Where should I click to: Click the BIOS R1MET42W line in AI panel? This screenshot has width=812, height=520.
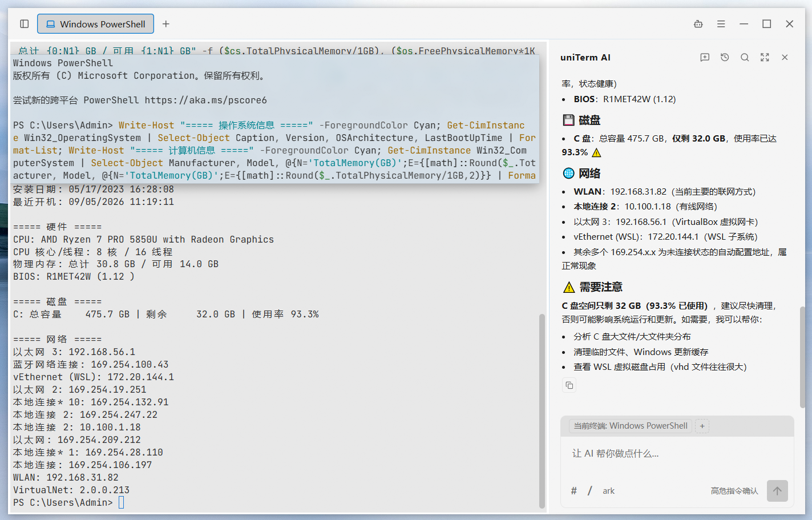625,99
